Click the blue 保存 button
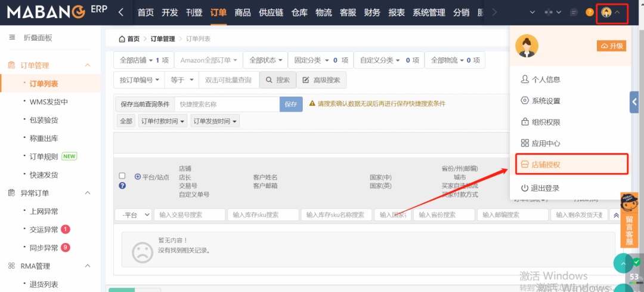The width and height of the screenshot is (644, 292). coord(290,104)
